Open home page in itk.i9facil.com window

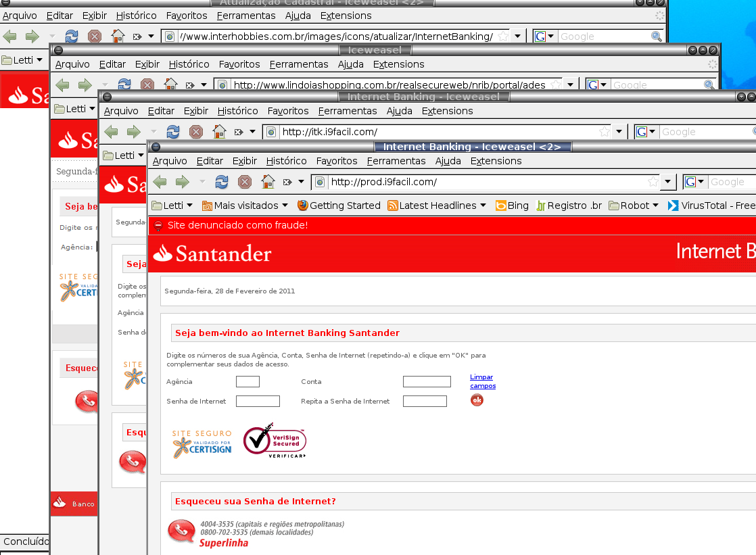click(x=219, y=132)
